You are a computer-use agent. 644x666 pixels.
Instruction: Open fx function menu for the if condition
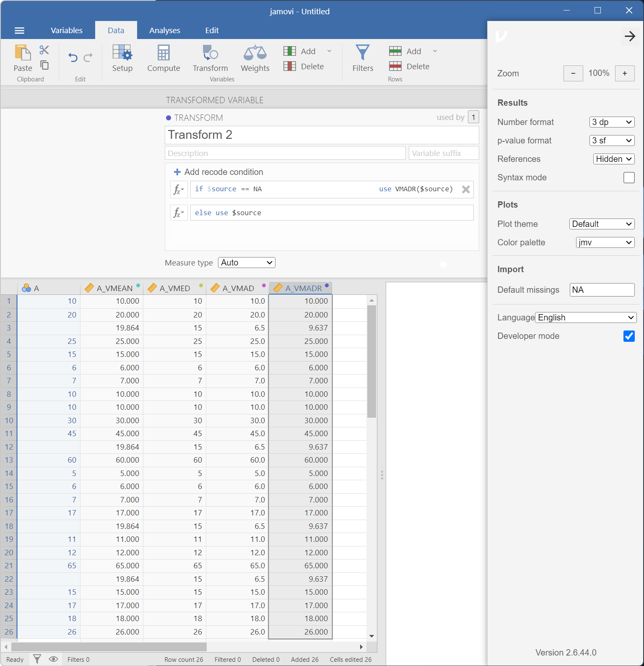(179, 189)
